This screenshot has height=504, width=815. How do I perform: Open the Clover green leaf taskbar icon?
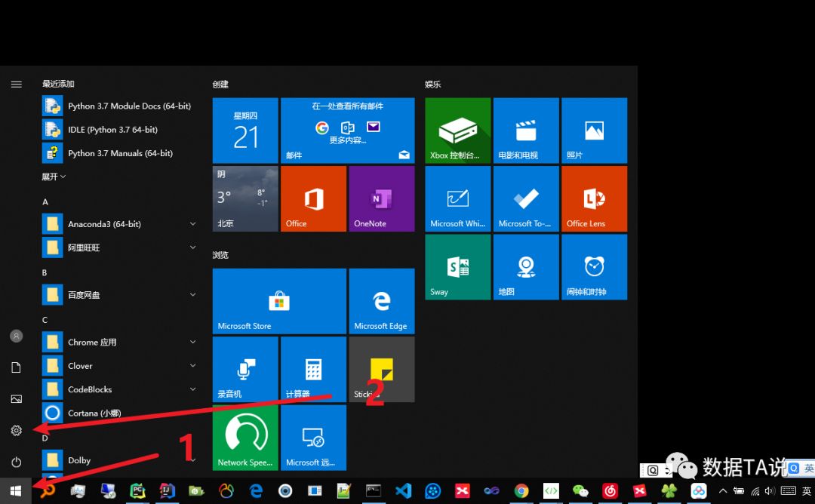[669, 490]
